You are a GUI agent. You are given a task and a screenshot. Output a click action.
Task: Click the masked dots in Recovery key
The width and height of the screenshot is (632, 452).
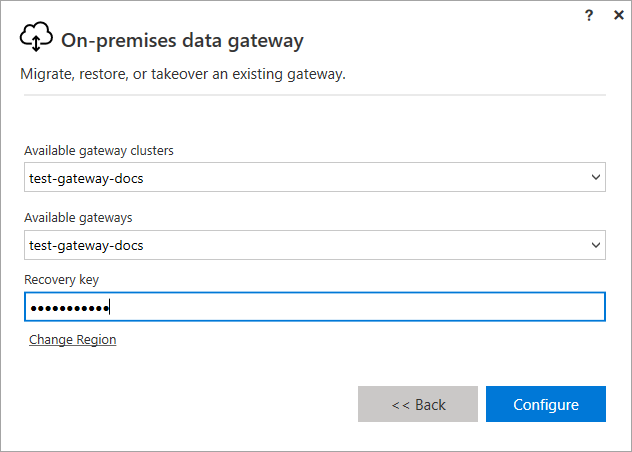click(70, 307)
